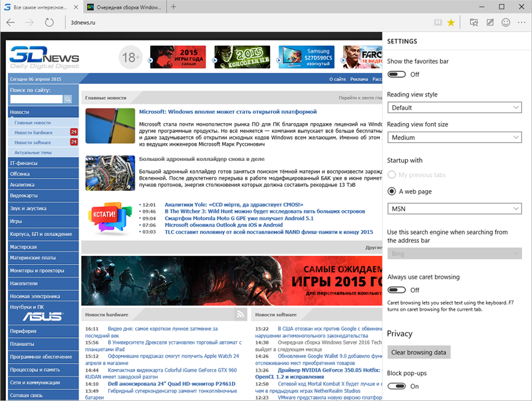The image size is (532, 401).
Task: Open Motorola Moto G GPE news link
Action: pyautogui.click(x=239, y=218)
